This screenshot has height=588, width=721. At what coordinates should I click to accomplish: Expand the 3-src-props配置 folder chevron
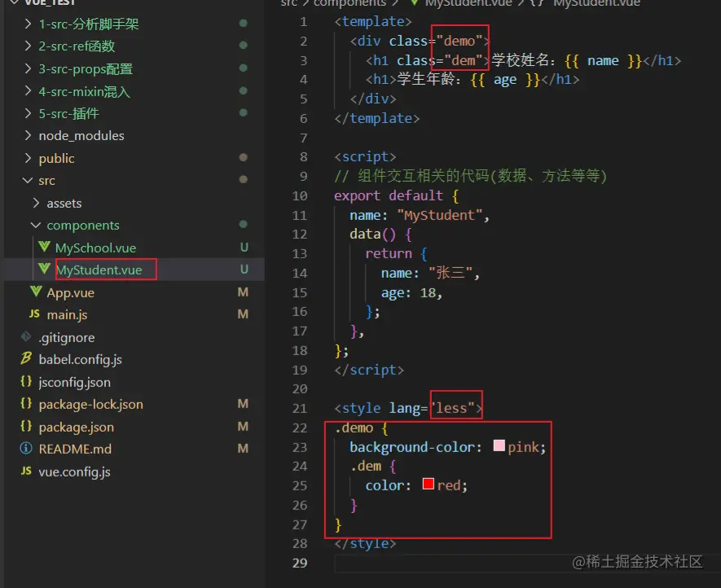(28, 68)
